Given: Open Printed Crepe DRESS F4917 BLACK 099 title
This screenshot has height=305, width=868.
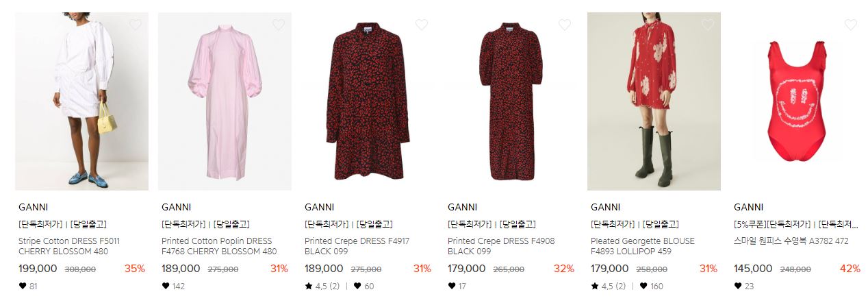Looking at the screenshot, I should pos(357,246).
